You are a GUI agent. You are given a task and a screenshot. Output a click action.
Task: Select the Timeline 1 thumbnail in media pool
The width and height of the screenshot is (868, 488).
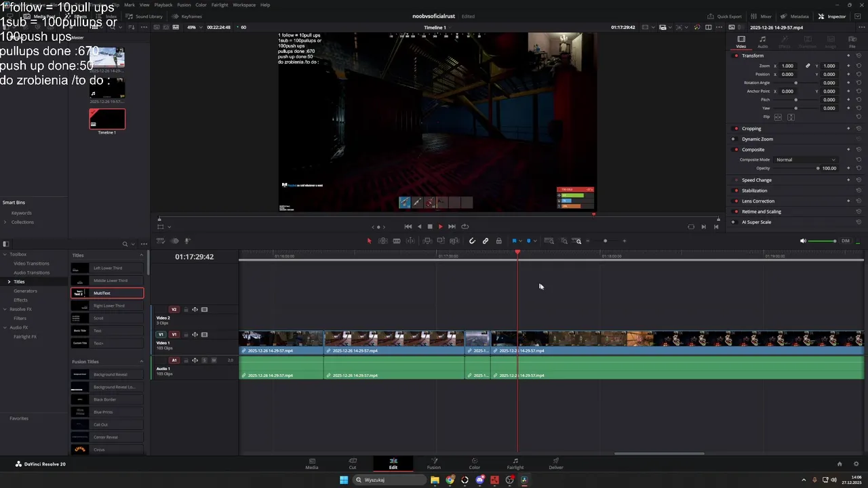[107, 119]
